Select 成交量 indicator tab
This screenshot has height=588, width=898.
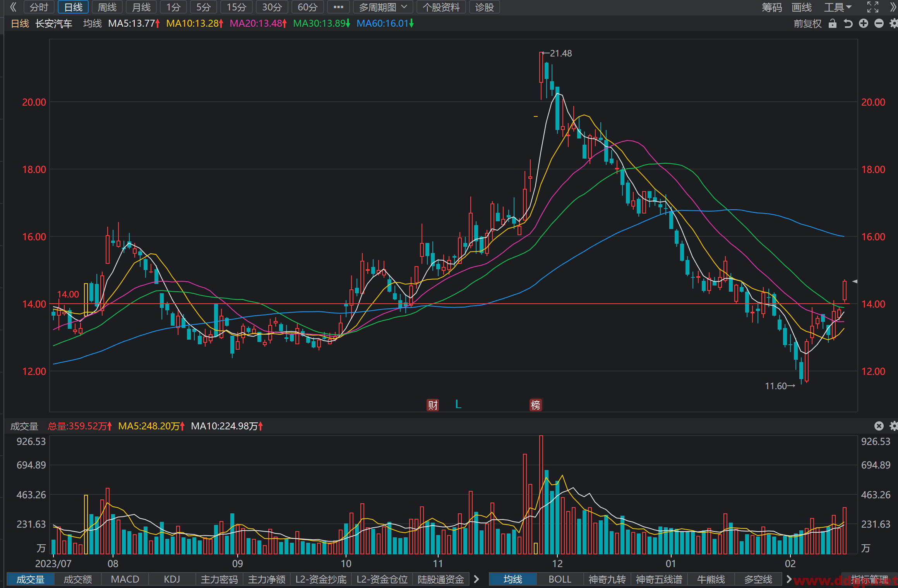click(31, 579)
